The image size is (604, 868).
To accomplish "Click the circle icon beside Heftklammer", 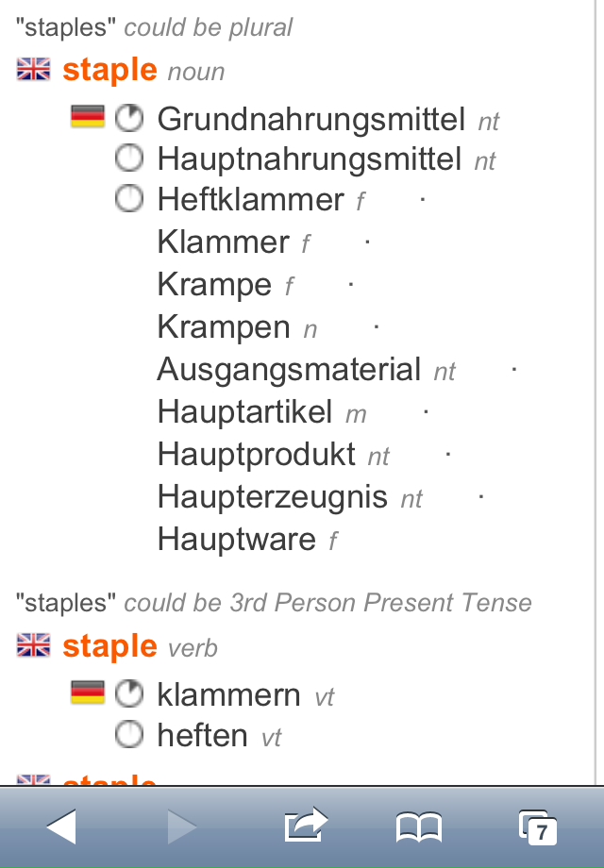I will (129, 199).
